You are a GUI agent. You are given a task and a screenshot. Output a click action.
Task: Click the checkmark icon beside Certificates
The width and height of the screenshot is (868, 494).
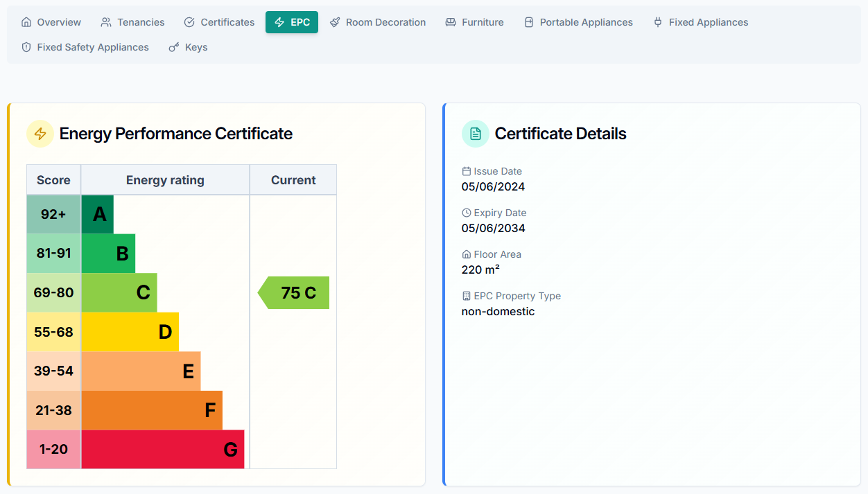189,21
